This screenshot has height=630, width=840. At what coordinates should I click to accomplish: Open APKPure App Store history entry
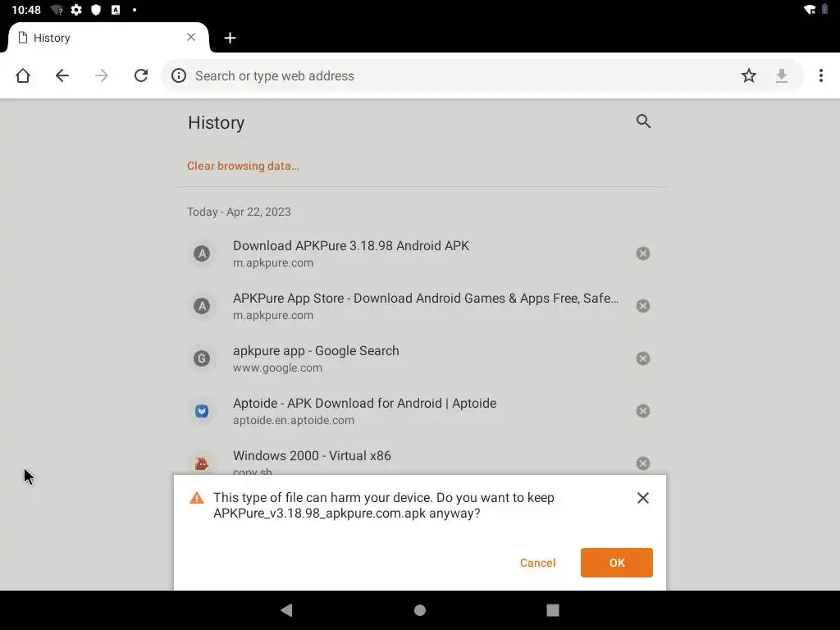(420, 306)
